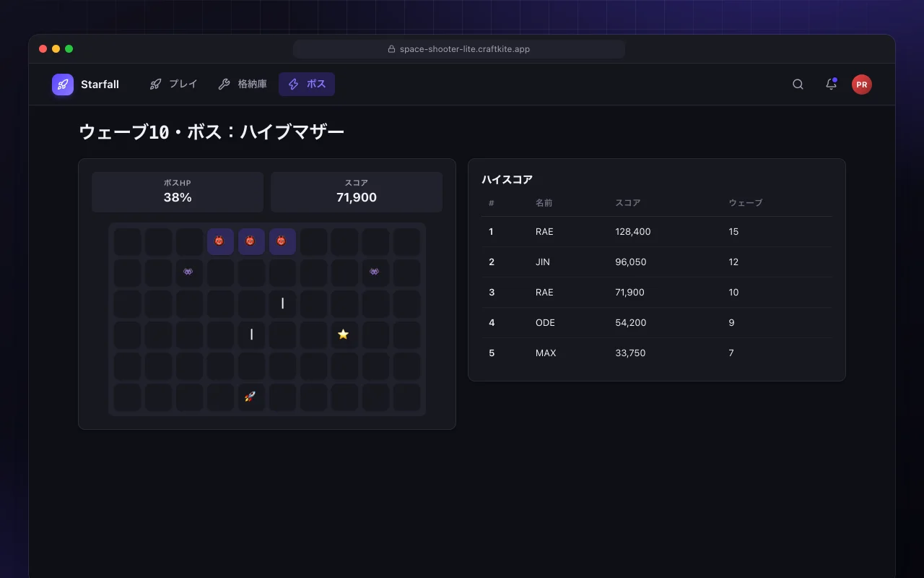Open the PR user avatar menu
The width and height of the screenshot is (924, 578).
click(861, 85)
